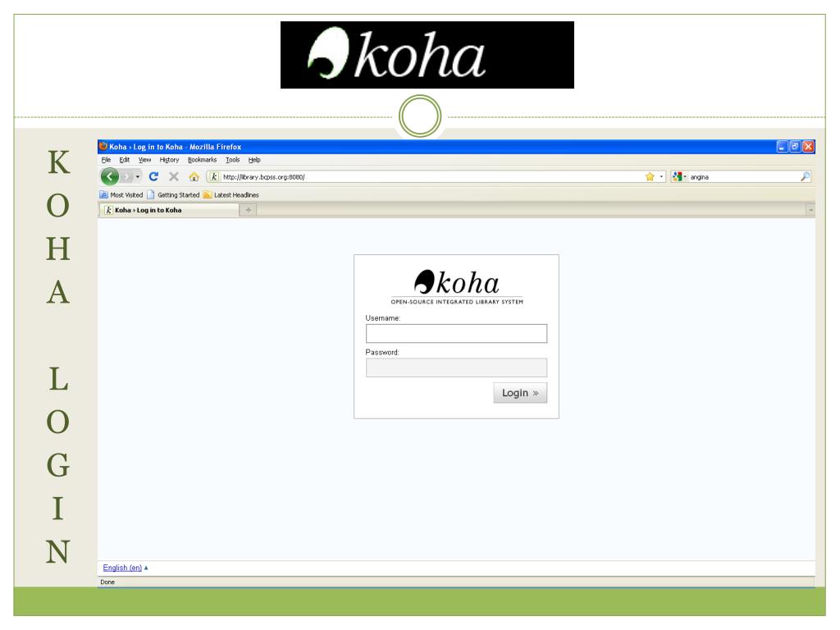The height and width of the screenshot is (630, 840).
Task: Submit search with the magnifier icon
Action: tap(806, 177)
